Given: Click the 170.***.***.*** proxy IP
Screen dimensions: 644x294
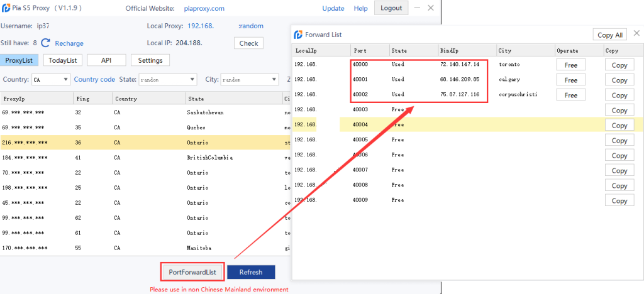Looking at the screenshot, I should pos(25,248).
